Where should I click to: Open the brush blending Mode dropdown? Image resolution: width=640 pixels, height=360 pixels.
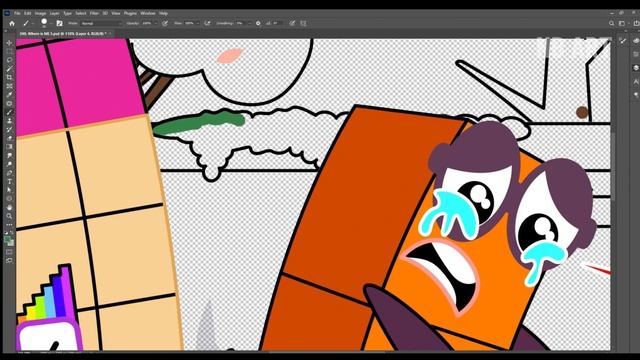(x=101, y=23)
